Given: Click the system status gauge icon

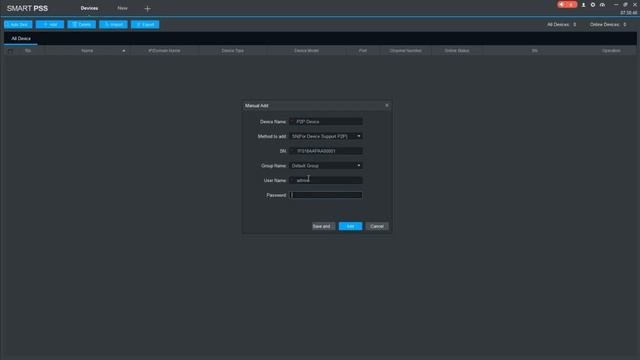Looking at the screenshot, I should click(x=602, y=5).
